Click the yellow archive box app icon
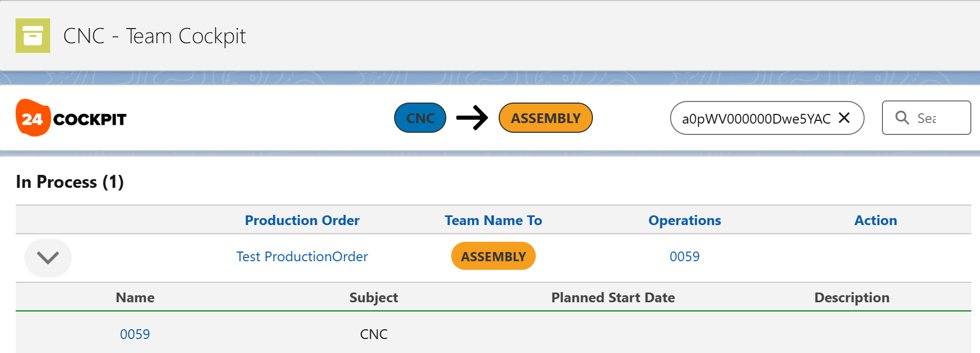 pyautogui.click(x=33, y=36)
